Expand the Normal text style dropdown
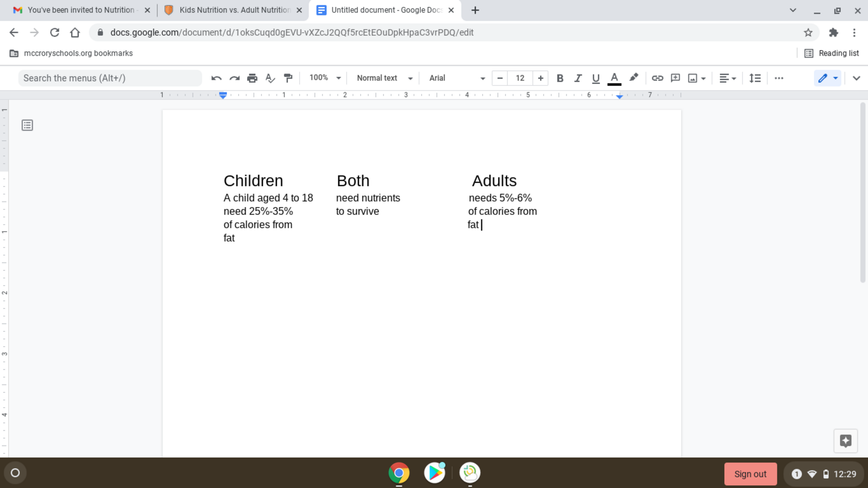 [384, 78]
